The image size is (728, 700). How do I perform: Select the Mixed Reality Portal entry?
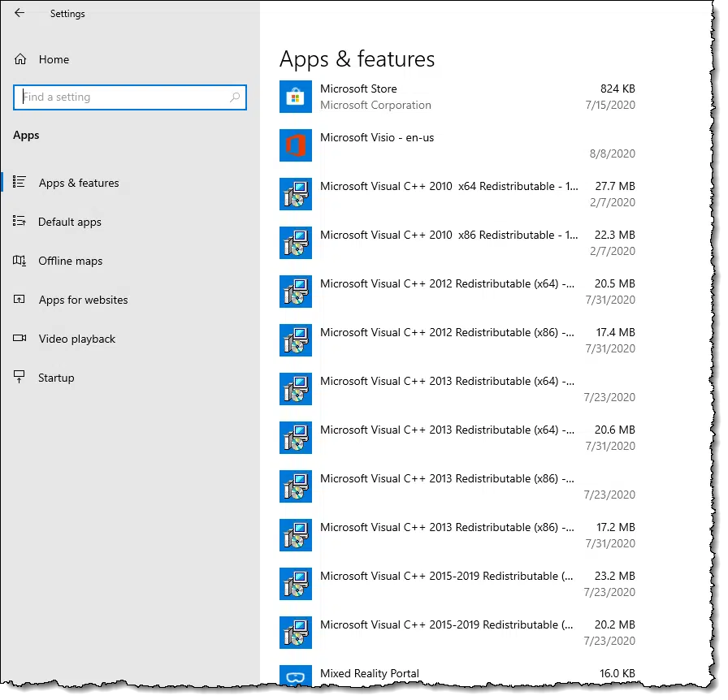point(457,676)
